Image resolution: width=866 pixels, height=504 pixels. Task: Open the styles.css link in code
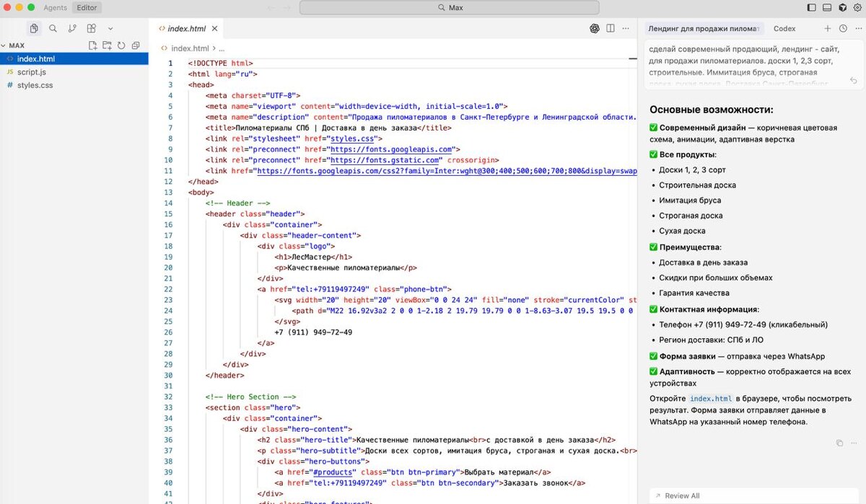[x=351, y=138]
